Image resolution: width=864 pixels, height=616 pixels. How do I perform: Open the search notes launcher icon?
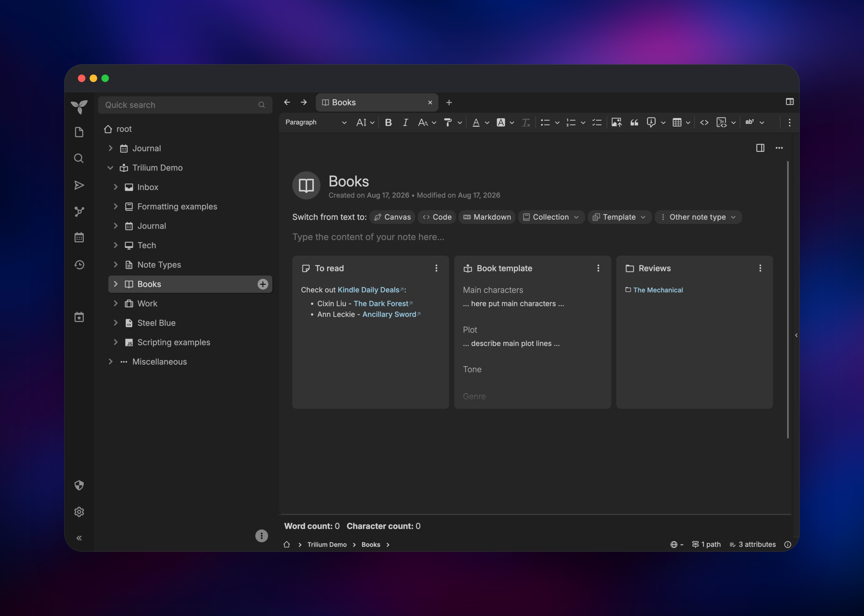[79, 158]
